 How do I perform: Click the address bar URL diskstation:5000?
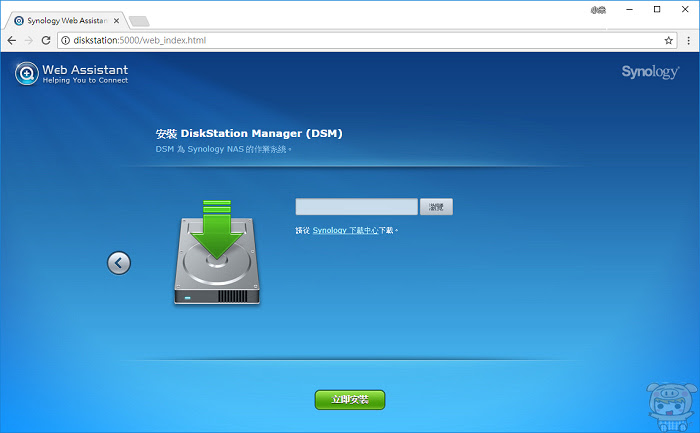point(140,40)
